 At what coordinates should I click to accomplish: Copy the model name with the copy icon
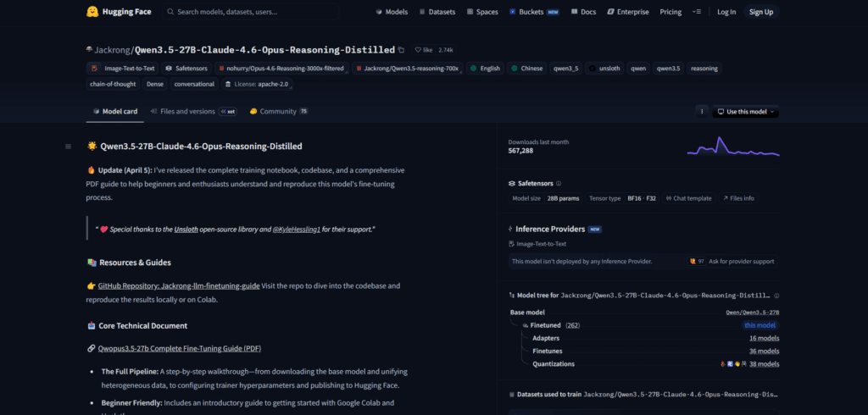coord(401,50)
